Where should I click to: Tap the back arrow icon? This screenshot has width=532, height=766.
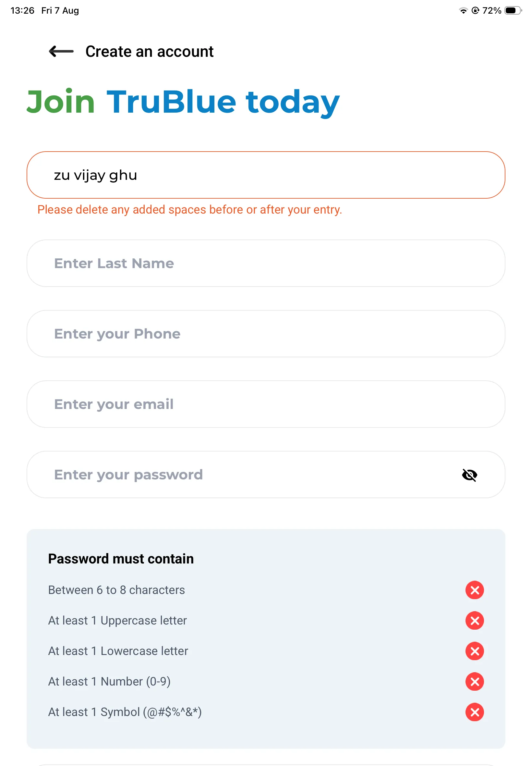(x=61, y=51)
